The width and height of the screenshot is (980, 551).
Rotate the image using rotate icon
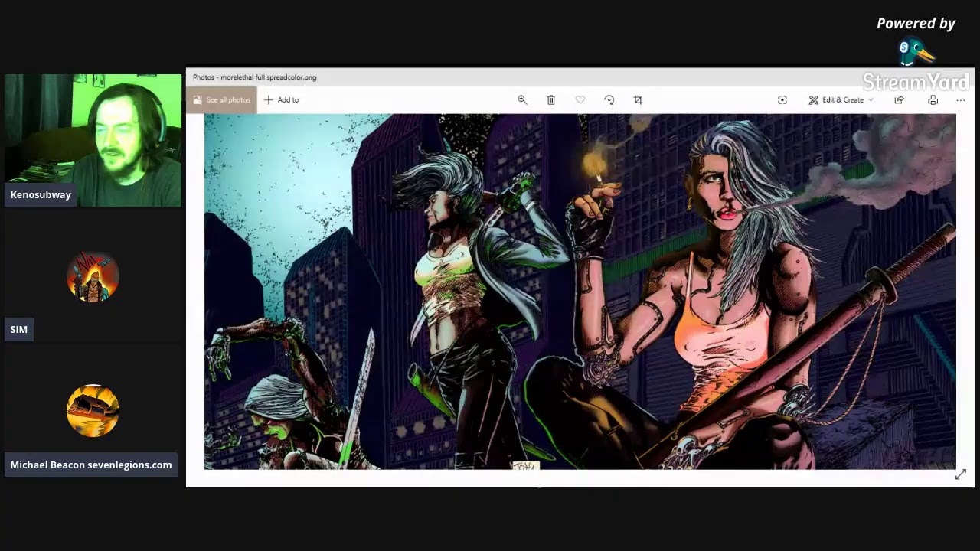coord(609,100)
